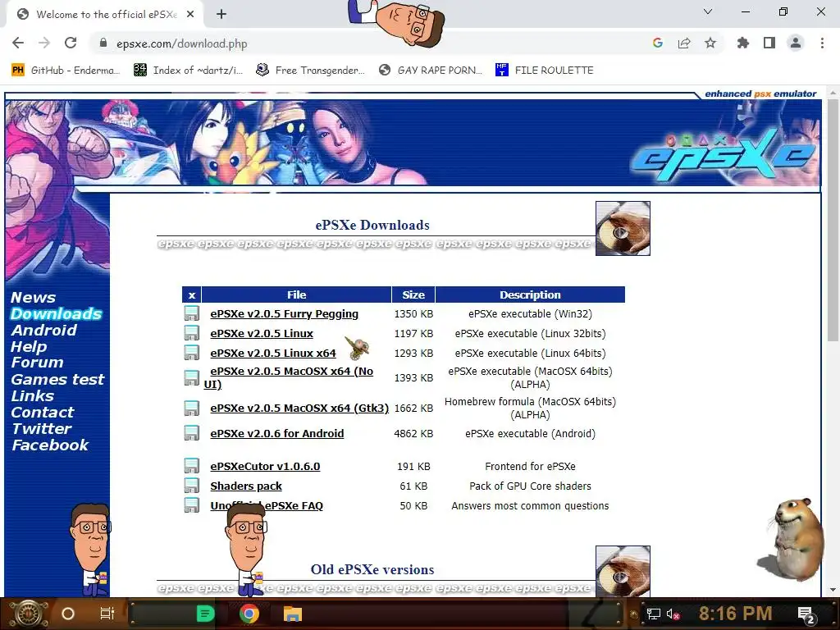840x630 pixels.
Task: Click the floppy icon beside ePSXeCutor v1.0.6.0
Action: tap(191, 466)
